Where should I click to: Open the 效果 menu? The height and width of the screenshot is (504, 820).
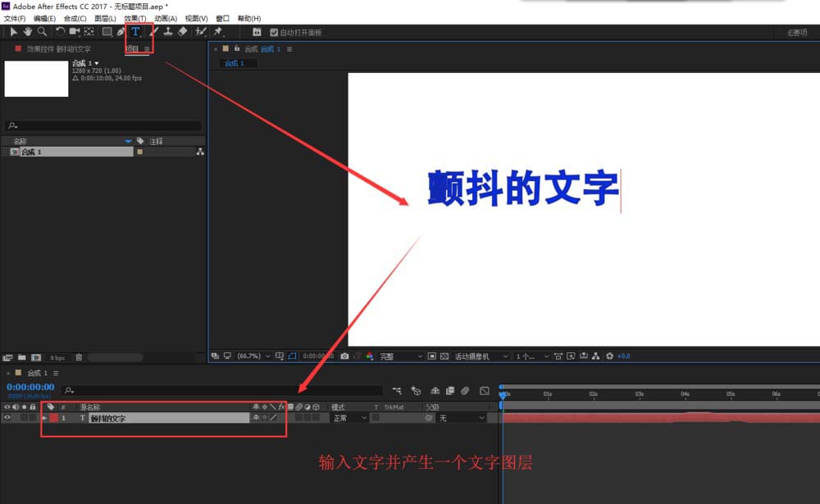[x=135, y=18]
